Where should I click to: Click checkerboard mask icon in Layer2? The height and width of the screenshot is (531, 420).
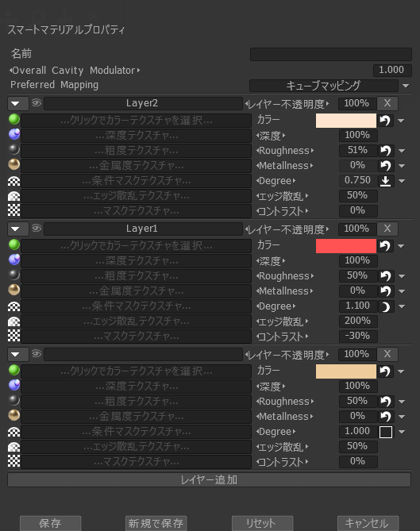click(x=13, y=210)
